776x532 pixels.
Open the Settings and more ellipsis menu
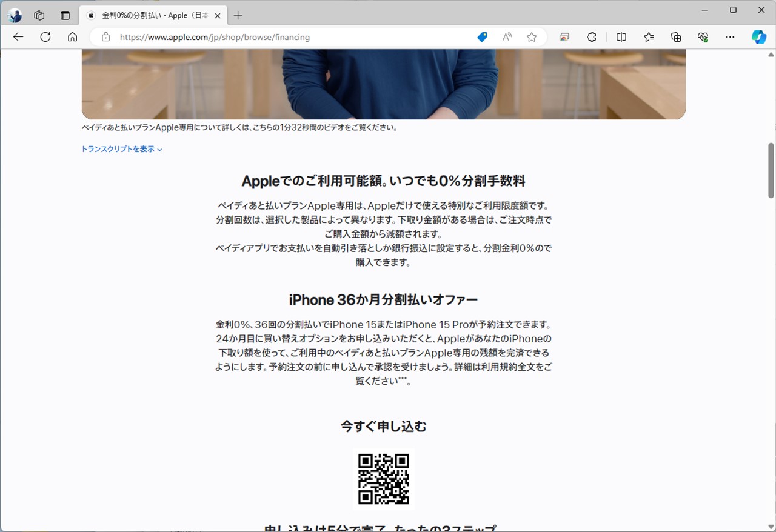point(730,37)
